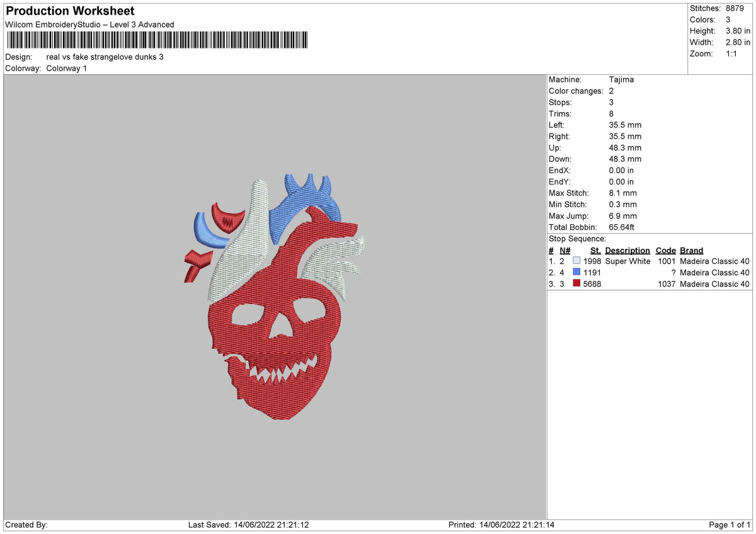Click the 'St.' column header

pos(595,250)
